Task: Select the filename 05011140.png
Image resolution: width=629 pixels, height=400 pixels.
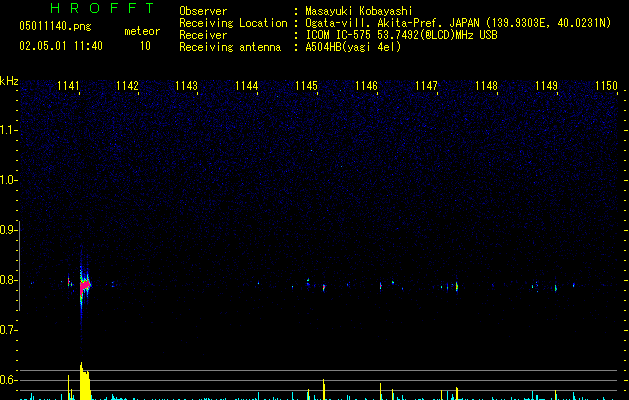Action: [x=55, y=27]
